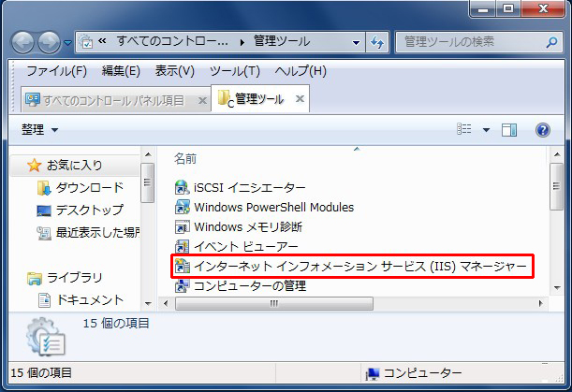Open the address bar history dropdown
Viewport: 572px width, 392px height.
click(356, 43)
